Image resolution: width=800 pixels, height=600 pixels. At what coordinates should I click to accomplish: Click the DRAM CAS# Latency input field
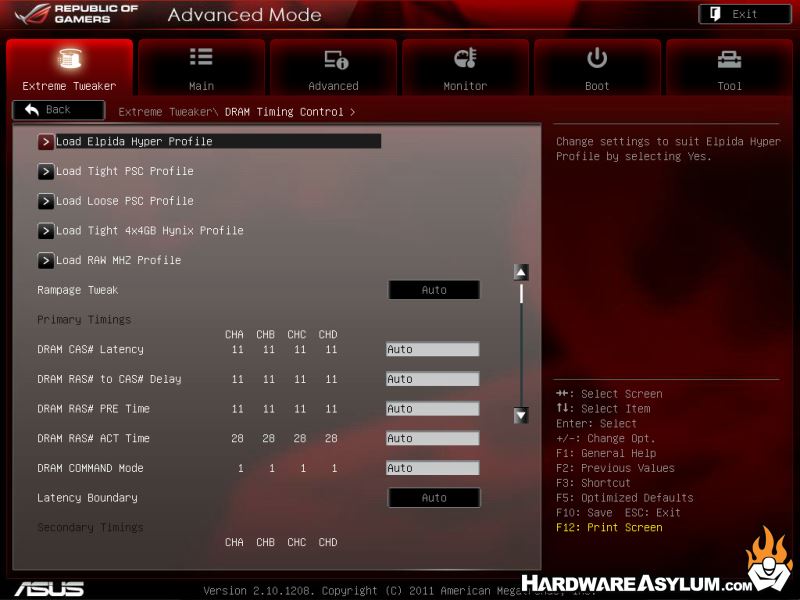coord(432,350)
